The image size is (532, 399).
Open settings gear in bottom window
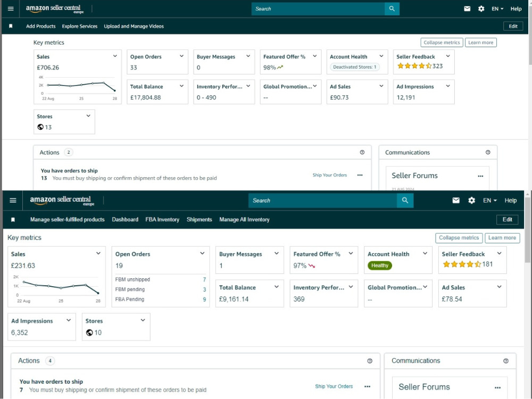click(x=471, y=201)
